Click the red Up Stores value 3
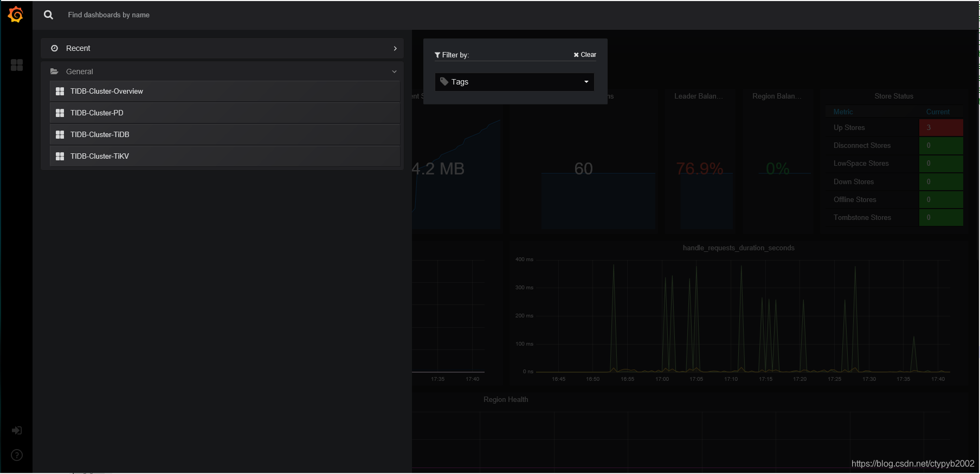Viewport: 980px width, 474px height. tap(941, 128)
